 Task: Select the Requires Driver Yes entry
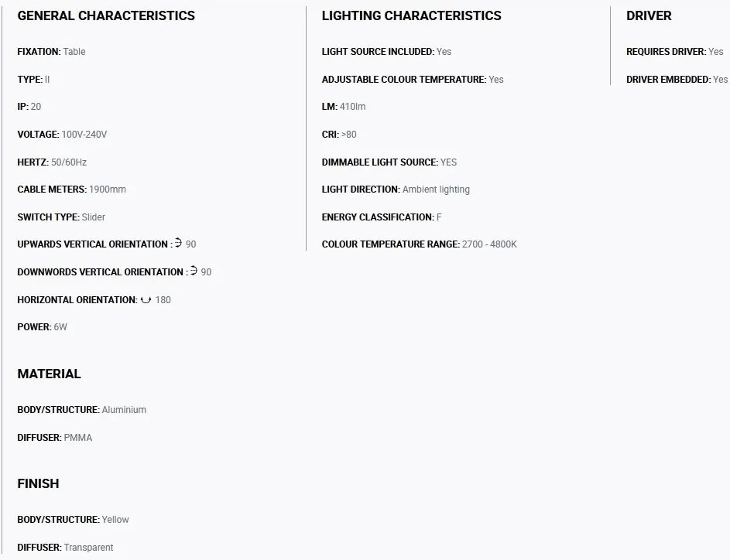tap(674, 52)
